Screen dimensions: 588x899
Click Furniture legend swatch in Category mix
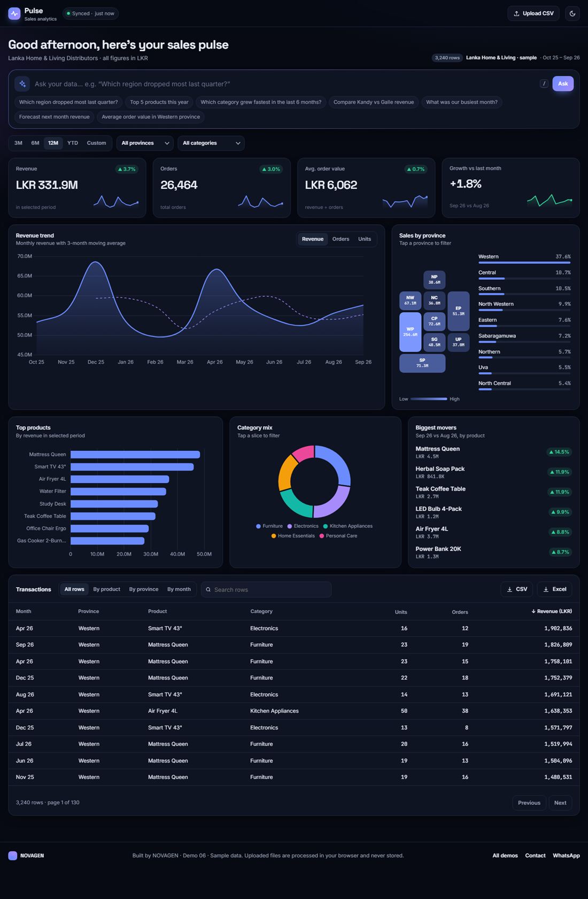click(258, 526)
